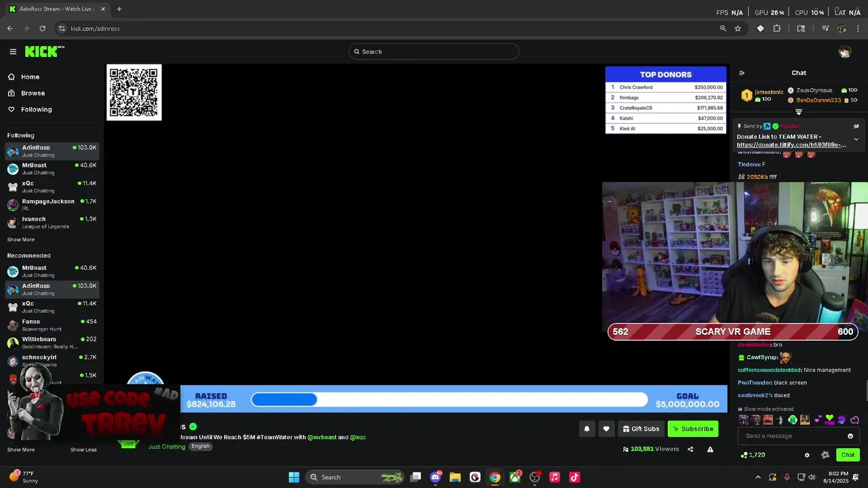Open Chrome three-dot menu

859,28
